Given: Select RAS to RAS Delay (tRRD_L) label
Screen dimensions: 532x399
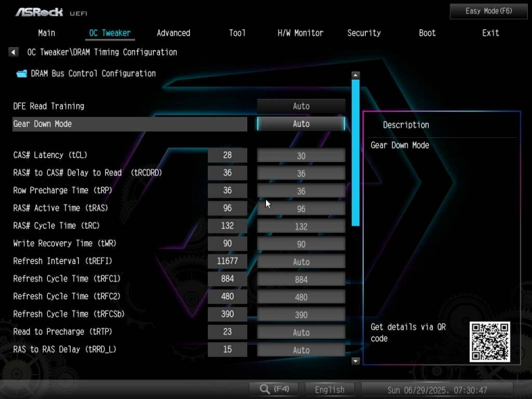Looking at the screenshot, I should pos(64,349).
